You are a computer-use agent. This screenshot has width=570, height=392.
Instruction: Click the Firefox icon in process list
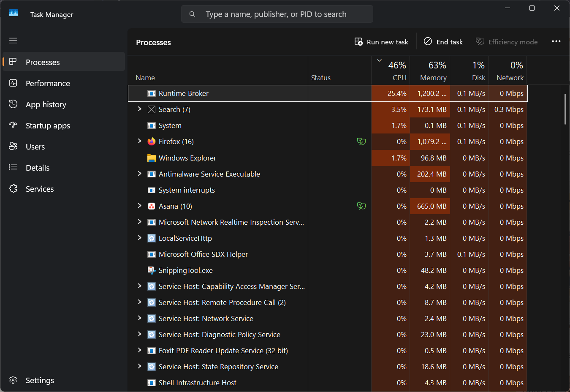(x=151, y=142)
